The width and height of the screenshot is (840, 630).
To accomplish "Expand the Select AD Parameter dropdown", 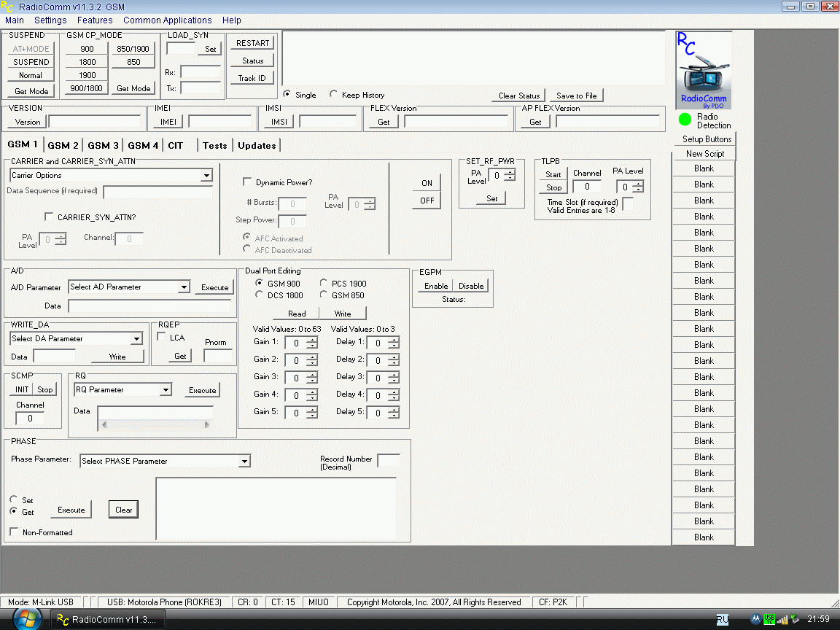I will click(184, 287).
